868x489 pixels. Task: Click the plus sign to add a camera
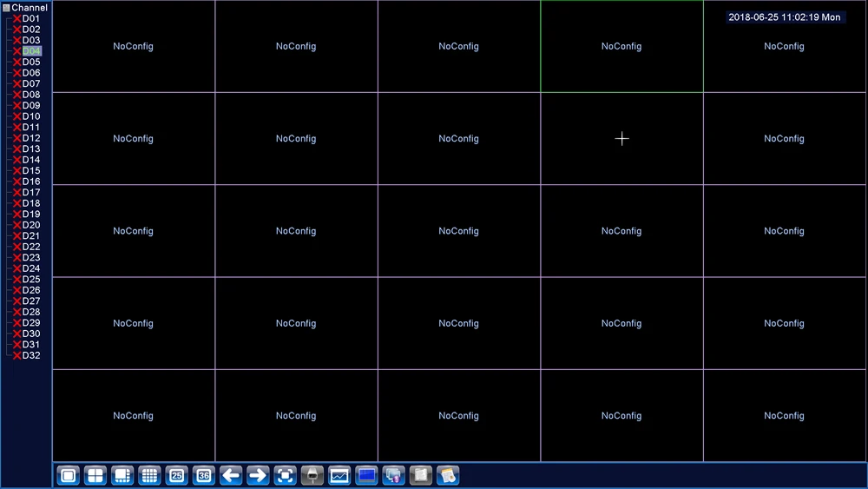[621, 138]
